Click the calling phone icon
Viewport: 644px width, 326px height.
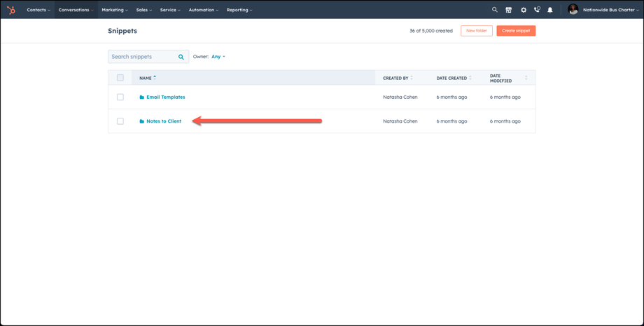[x=537, y=10]
